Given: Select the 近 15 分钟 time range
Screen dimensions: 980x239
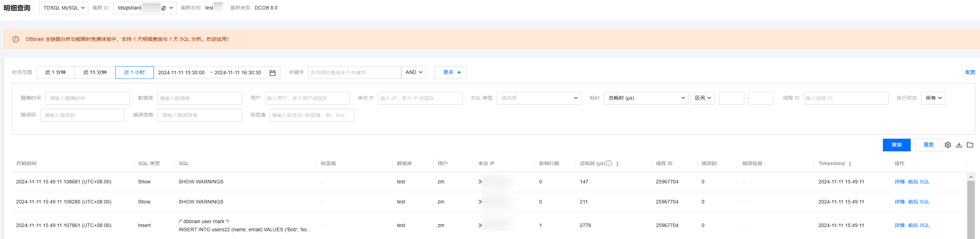Looking at the screenshot, I should [95, 72].
